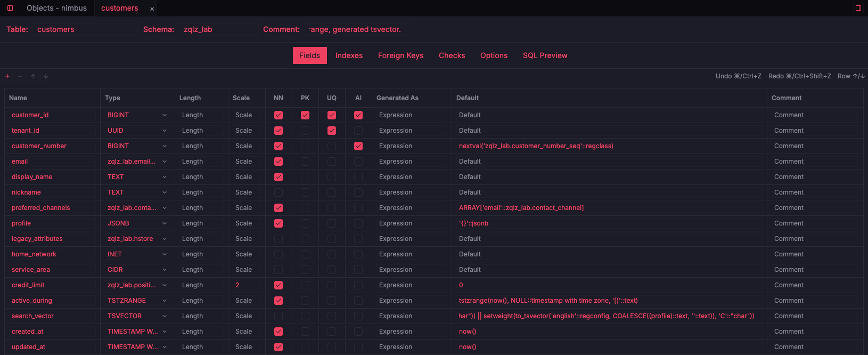
Task: Click the Schema field zqlz_lab
Action: point(218,29)
